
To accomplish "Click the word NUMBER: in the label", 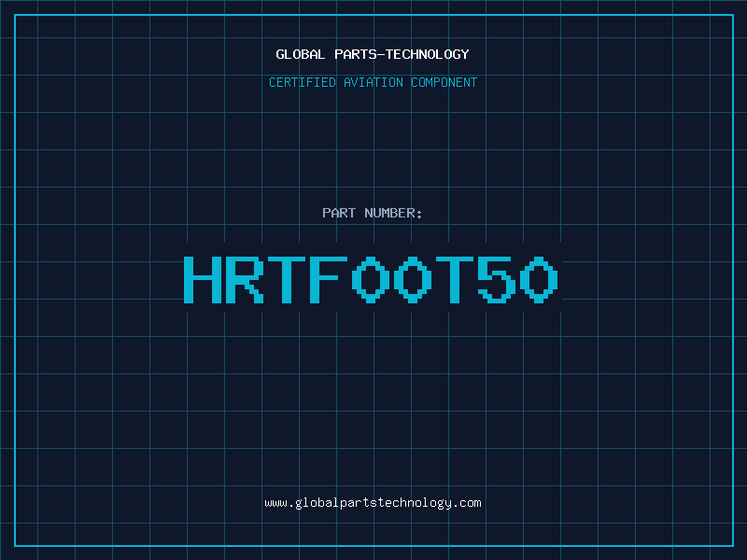I will [395, 213].
